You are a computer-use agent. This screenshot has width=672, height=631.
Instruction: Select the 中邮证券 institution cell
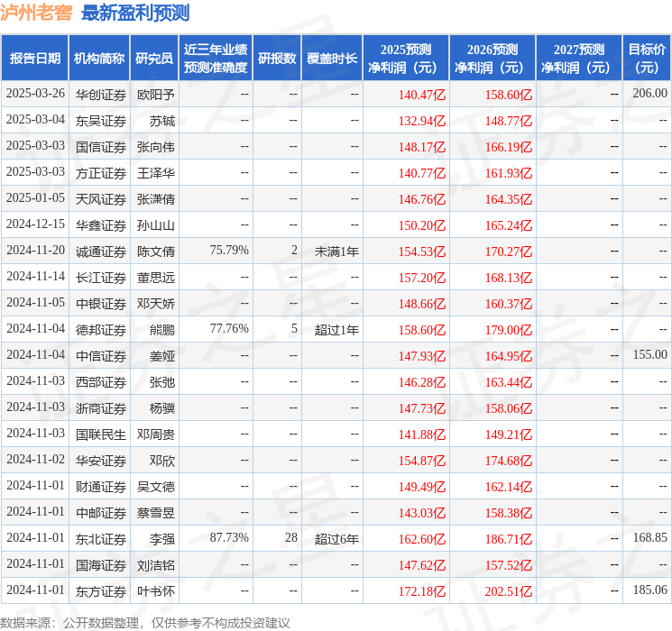point(101,513)
